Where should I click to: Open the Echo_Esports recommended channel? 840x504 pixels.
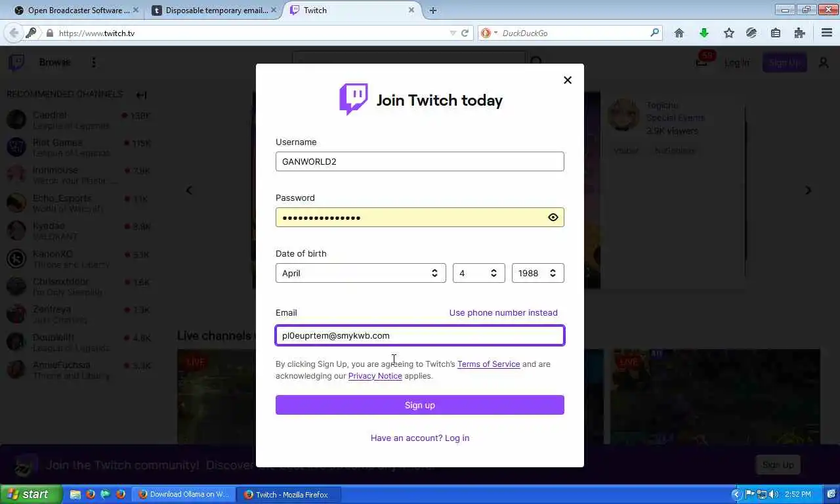click(79, 203)
